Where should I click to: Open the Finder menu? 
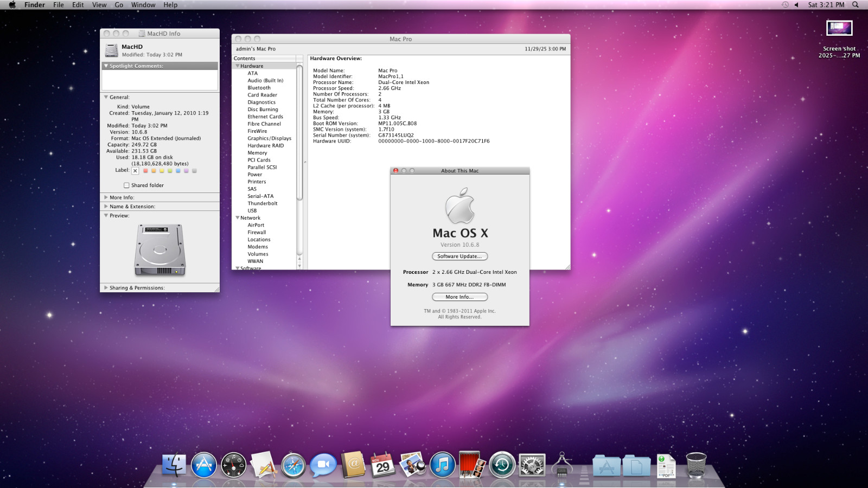(35, 5)
